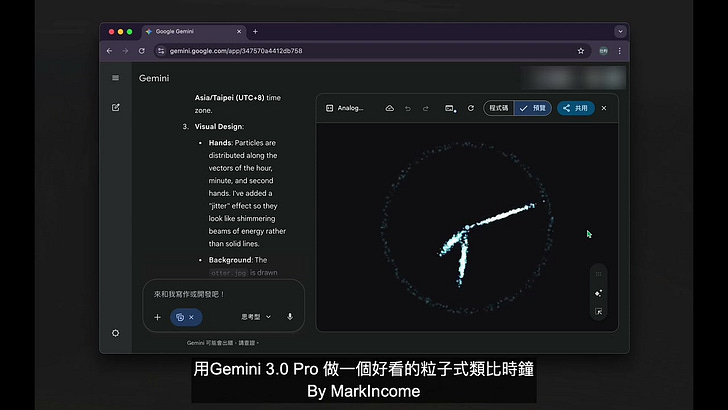
Task: View site information icon in address bar
Action: click(161, 51)
